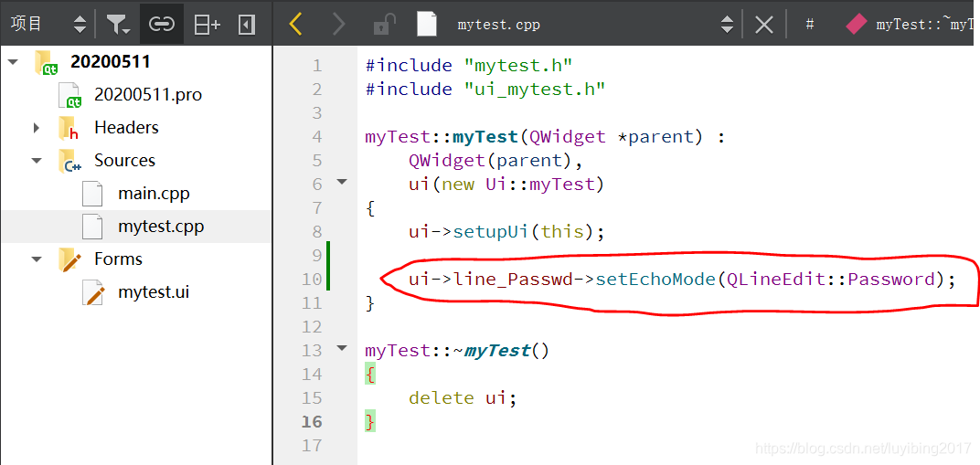Viewport: 980px width, 465px height.
Task: Toggle synchronize with editor link icon
Action: [161, 25]
